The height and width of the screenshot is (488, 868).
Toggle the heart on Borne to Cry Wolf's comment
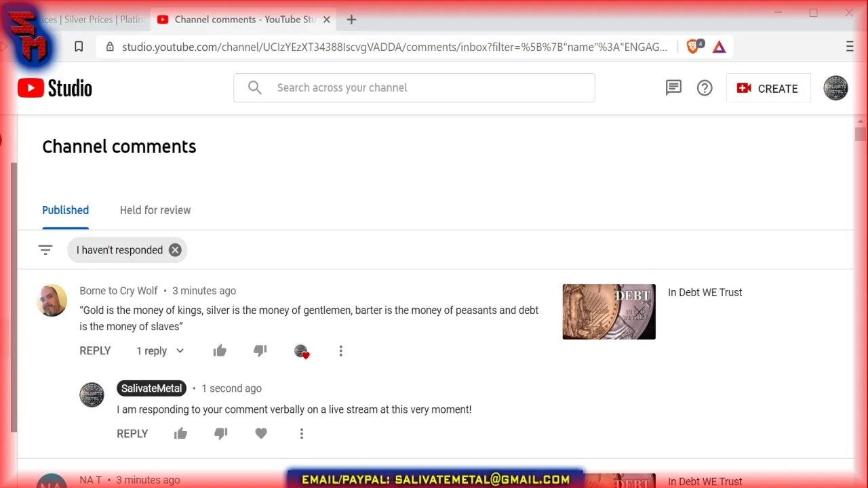[x=301, y=351]
